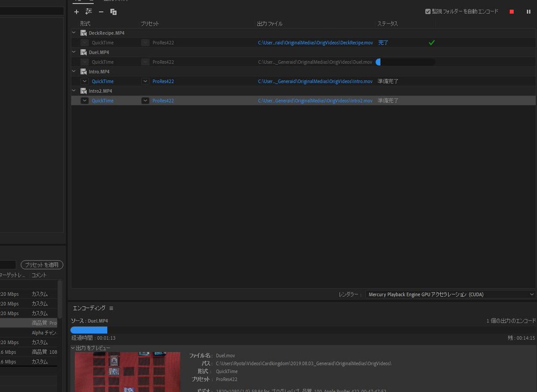Click the DeckRecipe.MP4 film clip icon
Screen dimensions: 537x392
tap(84, 33)
